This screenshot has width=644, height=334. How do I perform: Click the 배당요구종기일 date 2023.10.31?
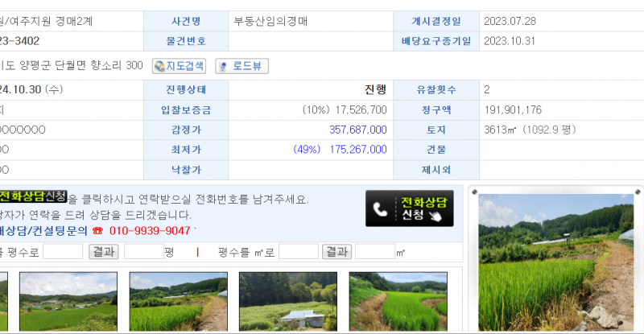(510, 41)
